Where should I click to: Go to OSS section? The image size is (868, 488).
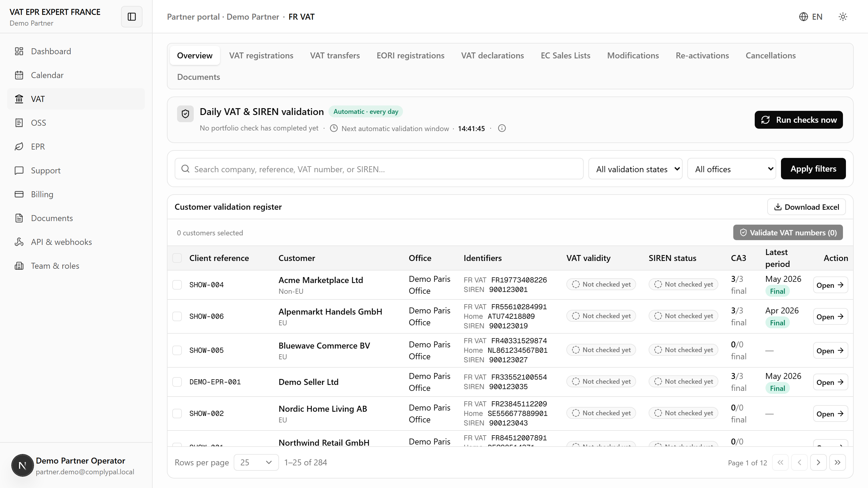point(76,122)
